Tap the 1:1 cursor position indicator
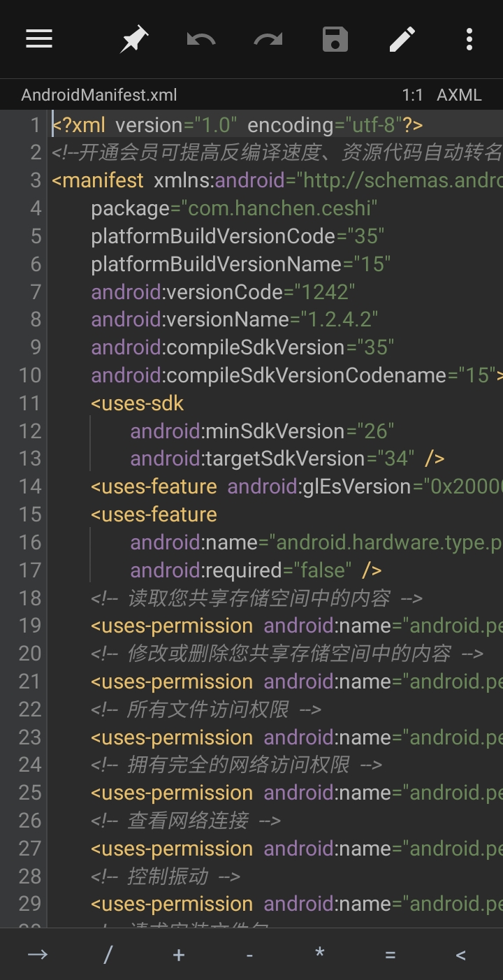Screen dimensions: 503x980 pos(412,95)
